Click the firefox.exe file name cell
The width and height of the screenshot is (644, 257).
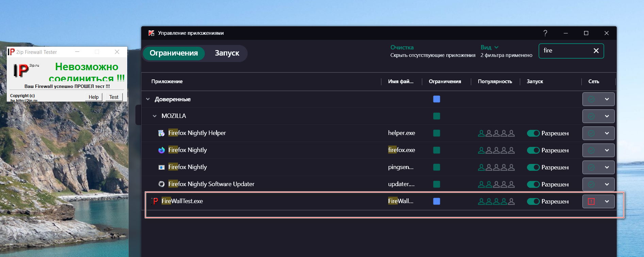(401, 150)
